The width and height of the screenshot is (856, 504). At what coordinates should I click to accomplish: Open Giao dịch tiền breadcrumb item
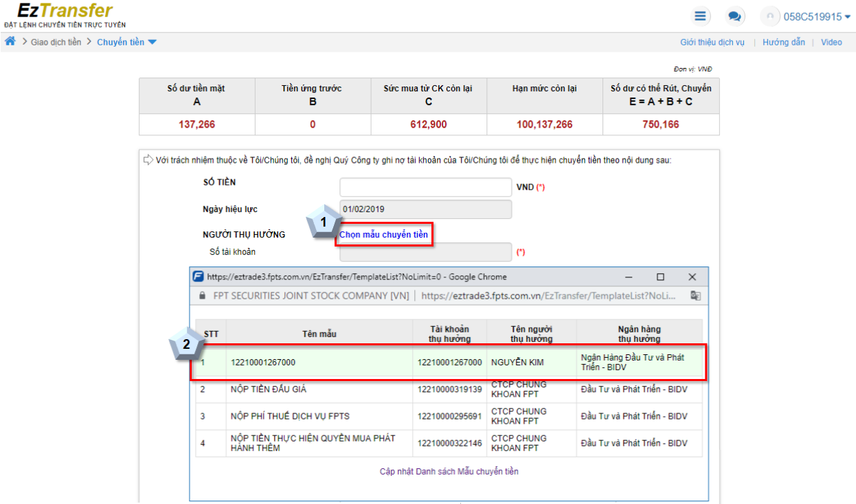pyautogui.click(x=56, y=42)
